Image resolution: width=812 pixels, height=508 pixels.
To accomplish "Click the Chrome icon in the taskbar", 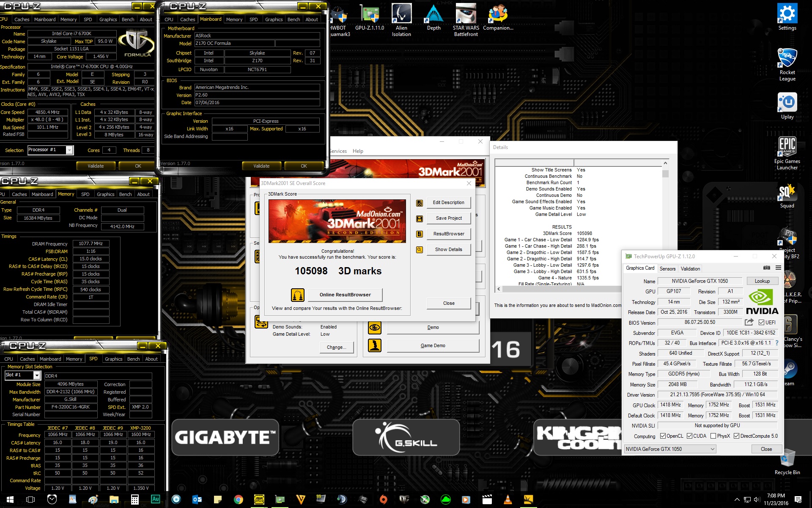I will coord(238,500).
